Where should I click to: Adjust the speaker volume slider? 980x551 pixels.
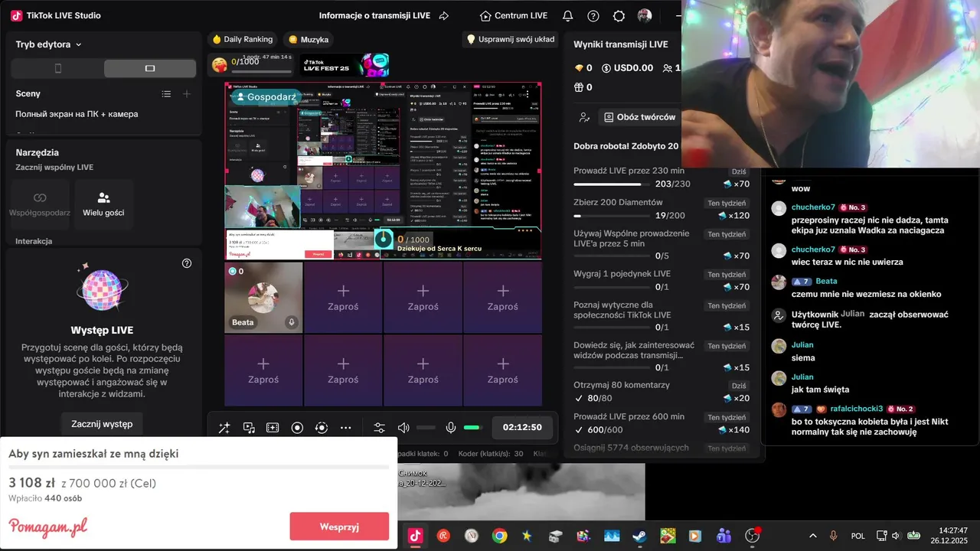click(426, 428)
